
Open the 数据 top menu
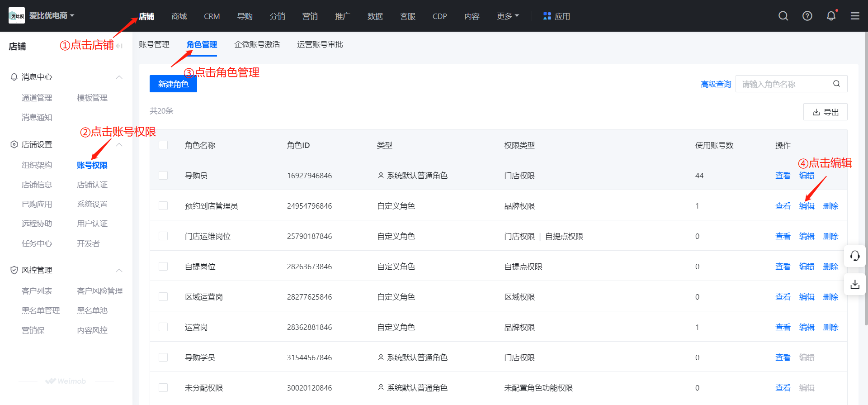tap(375, 16)
